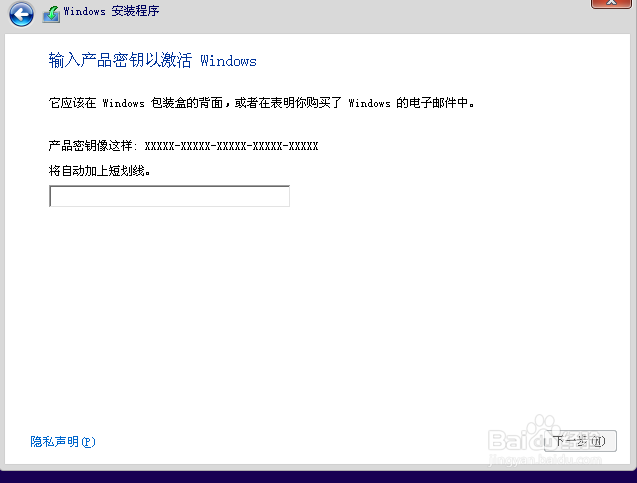
Task: Go back with the blue arrow button
Action: [x=21, y=14]
